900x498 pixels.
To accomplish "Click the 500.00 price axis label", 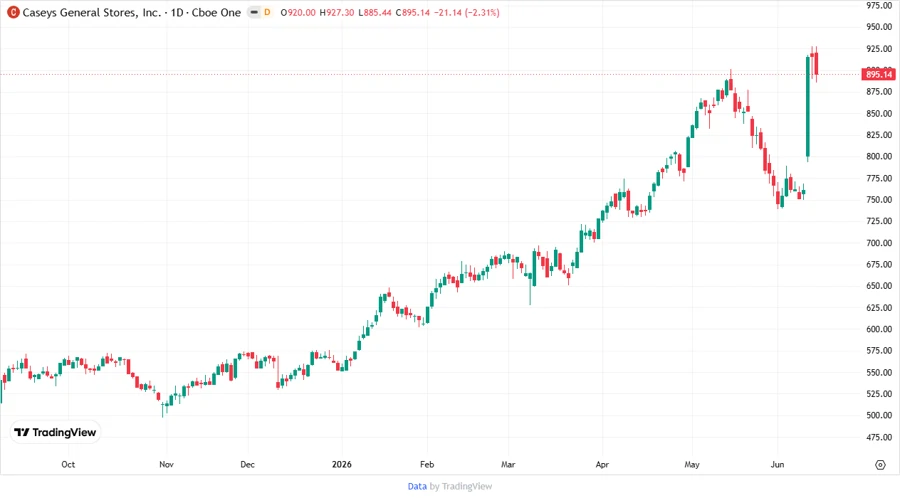I will click(879, 415).
